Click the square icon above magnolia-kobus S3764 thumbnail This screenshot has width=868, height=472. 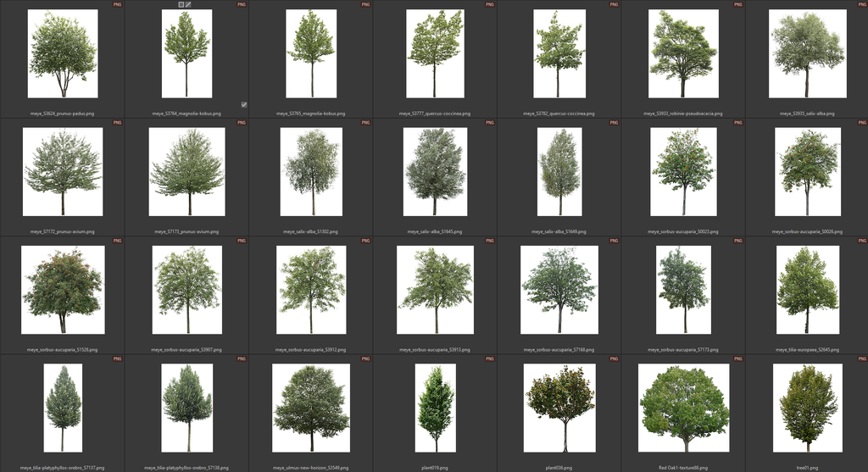[x=181, y=4]
